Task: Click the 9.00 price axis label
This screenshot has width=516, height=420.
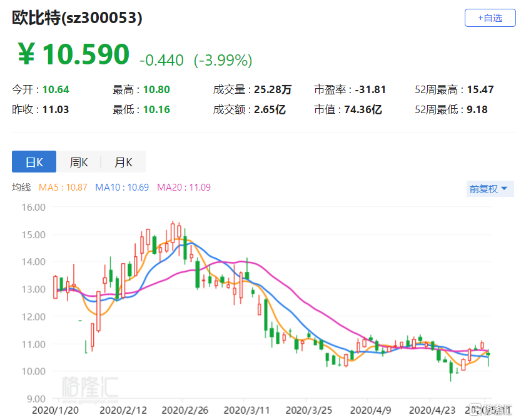Action: point(36,399)
